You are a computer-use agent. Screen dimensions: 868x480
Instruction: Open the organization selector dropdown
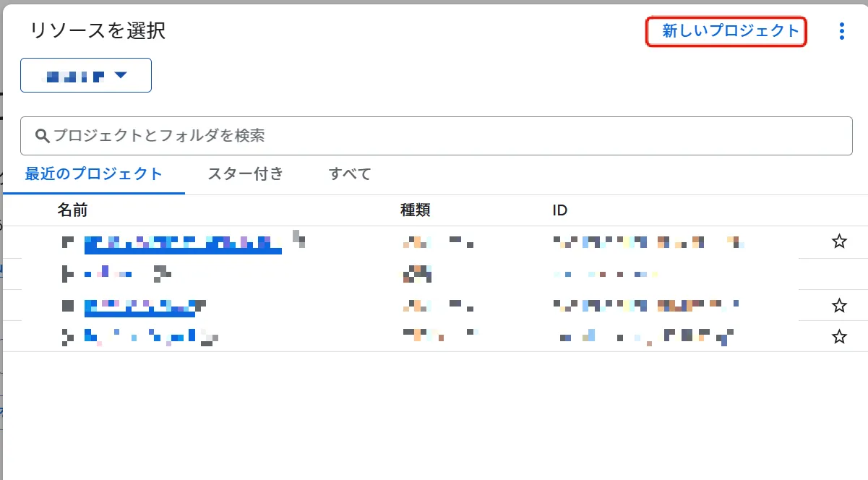[x=85, y=74]
